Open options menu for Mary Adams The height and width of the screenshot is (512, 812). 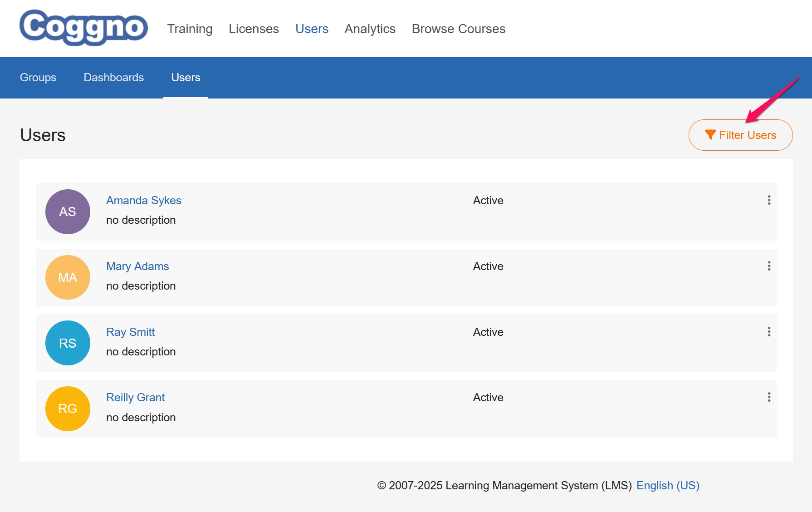tap(769, 266)
